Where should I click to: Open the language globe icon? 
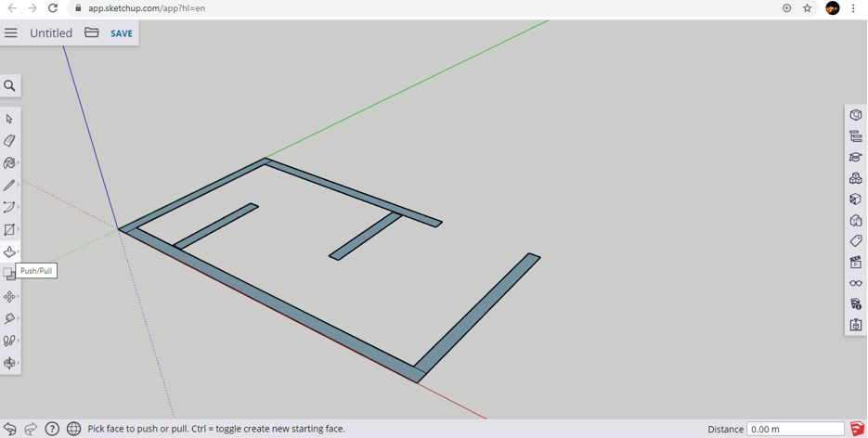point(73,429)
